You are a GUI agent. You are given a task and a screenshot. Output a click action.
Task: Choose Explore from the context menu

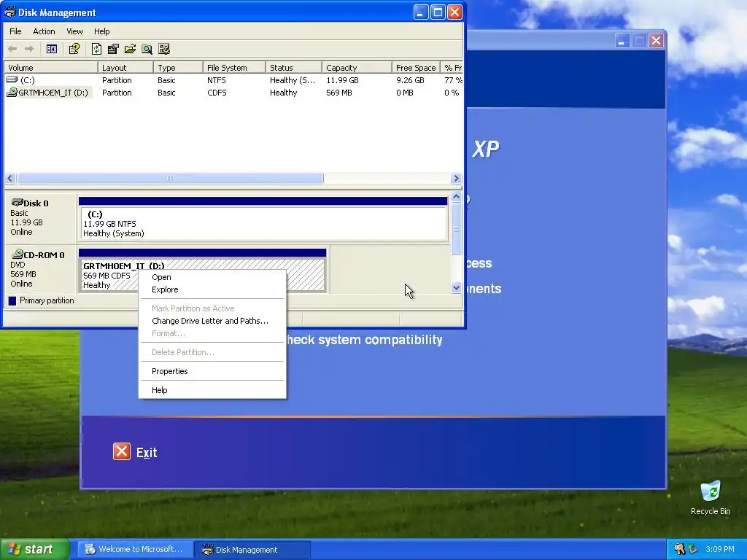coord(212,289)
